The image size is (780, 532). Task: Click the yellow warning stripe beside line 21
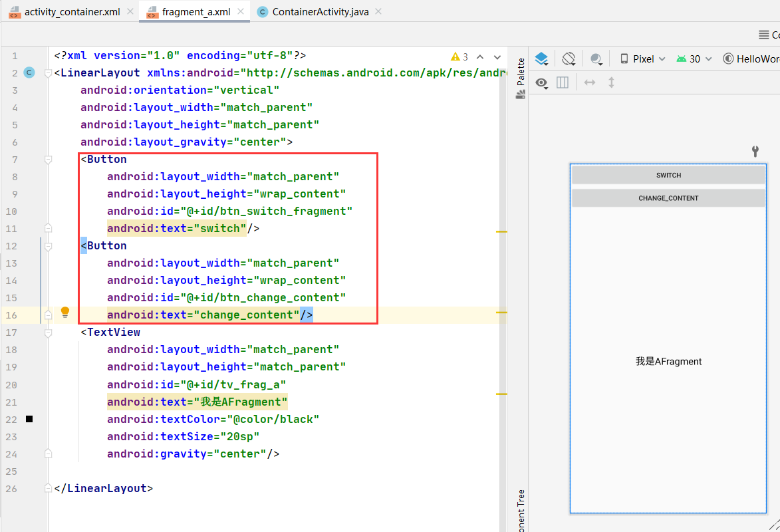coord(501,394)
